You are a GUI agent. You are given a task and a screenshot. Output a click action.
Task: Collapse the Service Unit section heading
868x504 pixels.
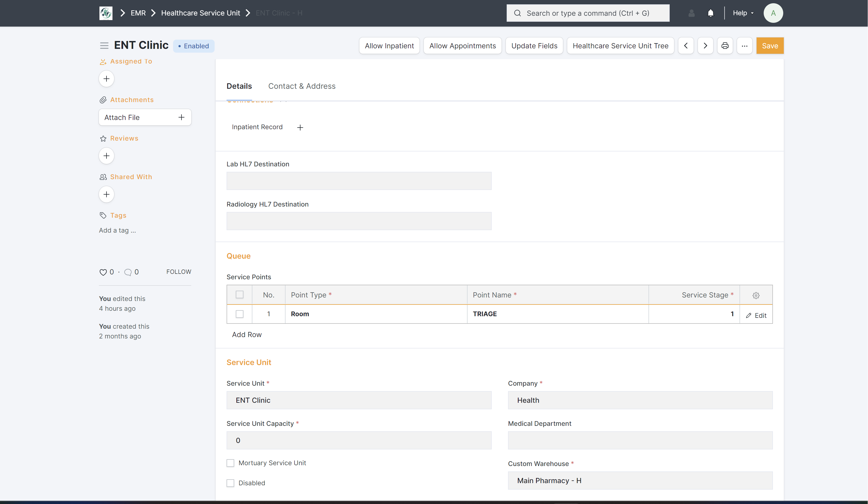click(249, 362)
